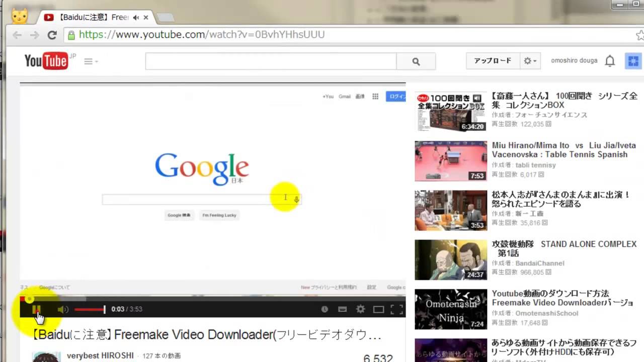This screenshot has width=644, height=362.
Task: Open a new tab button
Action: (x=166, y=18)
